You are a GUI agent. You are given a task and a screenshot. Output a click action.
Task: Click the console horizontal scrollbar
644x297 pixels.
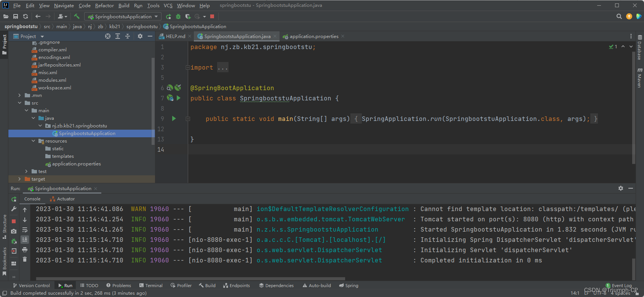click(190, 278)
